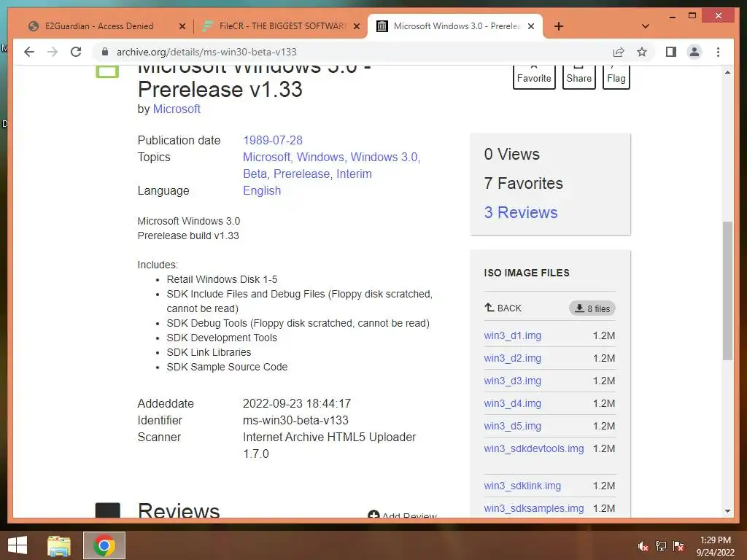
Task: Open the 3 Reviews link
Action: (x=521, y=212)
